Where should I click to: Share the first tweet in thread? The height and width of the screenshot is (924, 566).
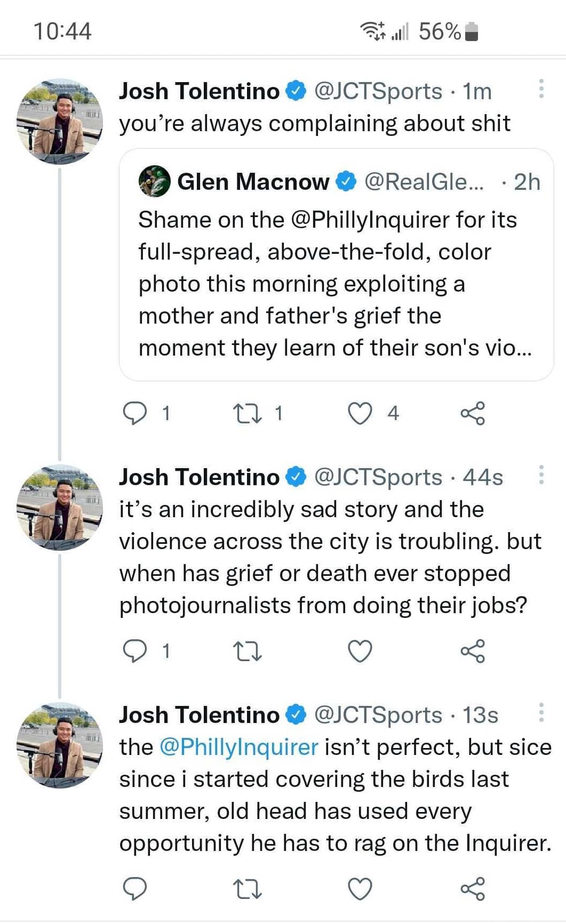point(473,413)
